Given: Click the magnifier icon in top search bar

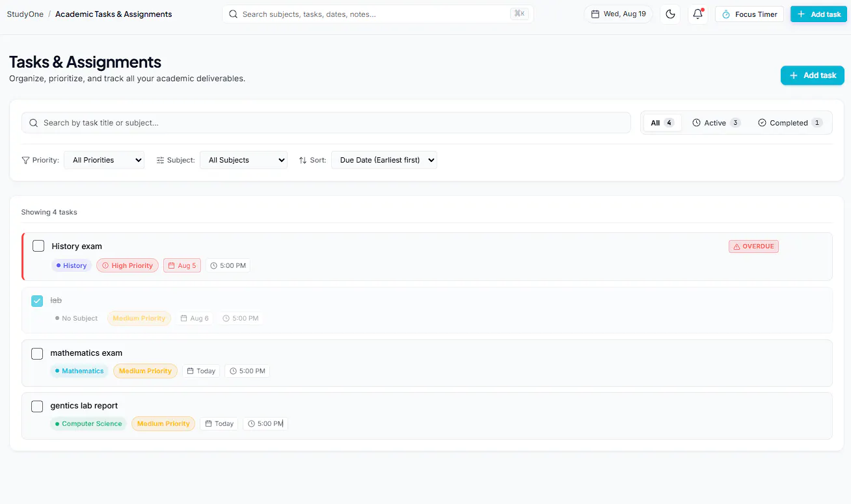Looking at the screenshot, I should click(233, 14).
